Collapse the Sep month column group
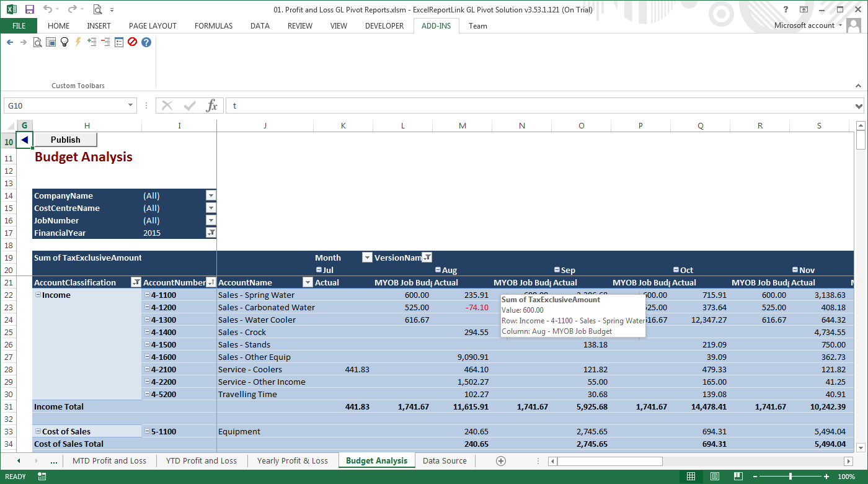868x484 pixels. tap(557, 270)
